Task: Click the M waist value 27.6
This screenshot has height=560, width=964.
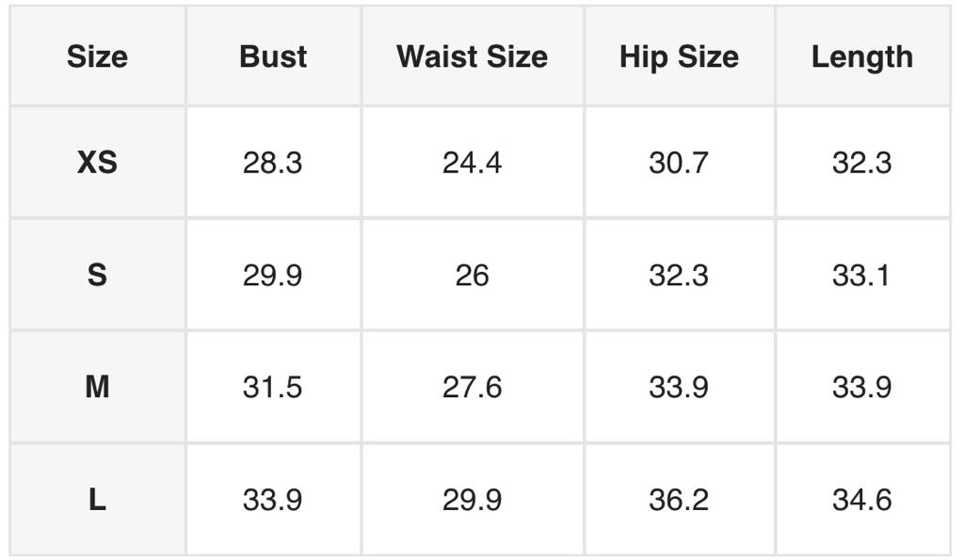Action: pos(472,387)
